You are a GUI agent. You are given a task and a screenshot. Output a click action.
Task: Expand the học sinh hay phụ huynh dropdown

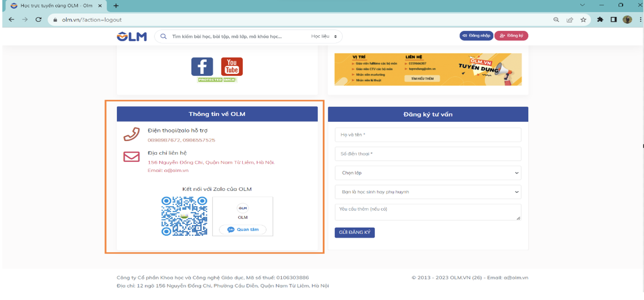point(428,192)
